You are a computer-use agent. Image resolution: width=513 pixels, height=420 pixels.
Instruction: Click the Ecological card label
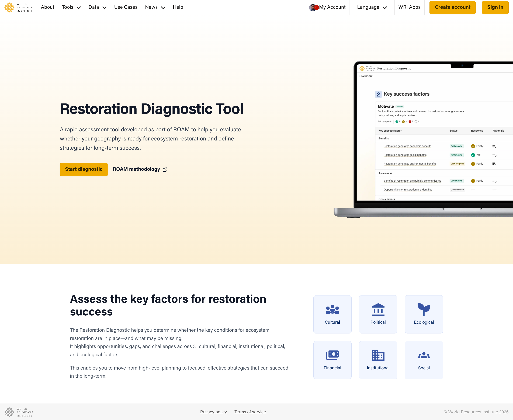click(x=424, y=322)
